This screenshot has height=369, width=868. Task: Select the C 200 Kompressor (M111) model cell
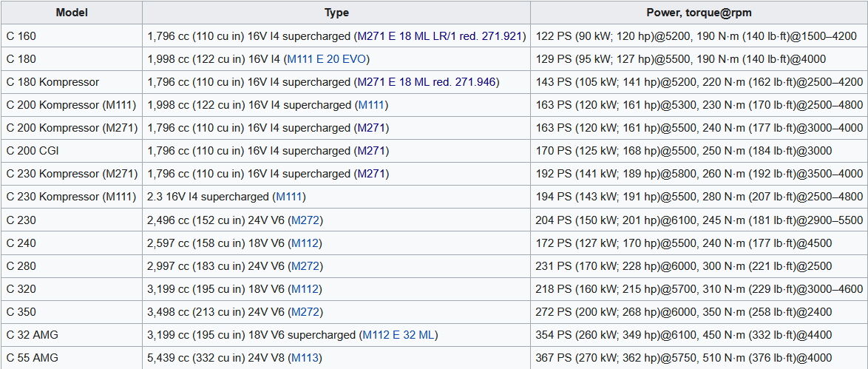[72, 105]
